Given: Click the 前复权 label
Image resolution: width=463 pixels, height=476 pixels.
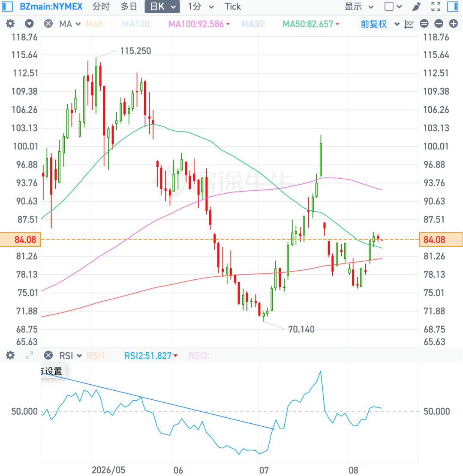Looking at the screenshot, I should [374, 24].
